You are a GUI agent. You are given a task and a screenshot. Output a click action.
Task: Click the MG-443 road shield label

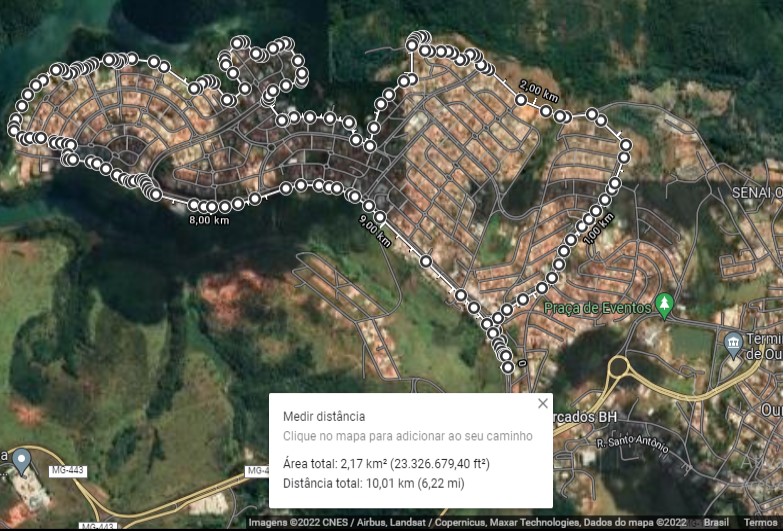pos(68,471)
